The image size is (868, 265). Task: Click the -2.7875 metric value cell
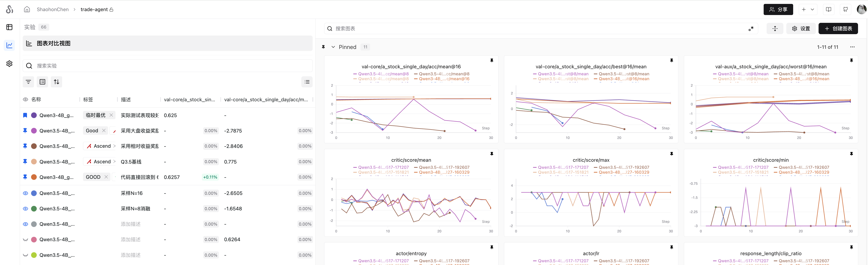[233, 131]
